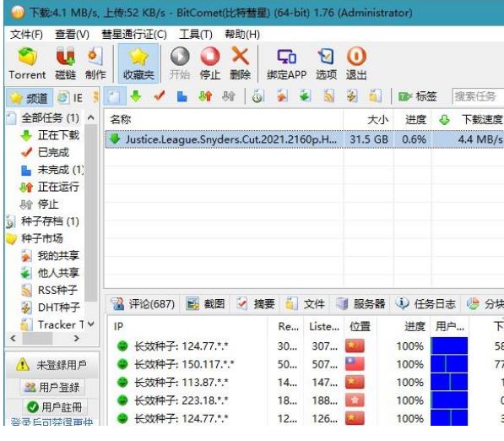The width and height of the screenshot is (504, 441).
Task: Click sidebar horizontal scroll right arrow
Action: (77, 339)
